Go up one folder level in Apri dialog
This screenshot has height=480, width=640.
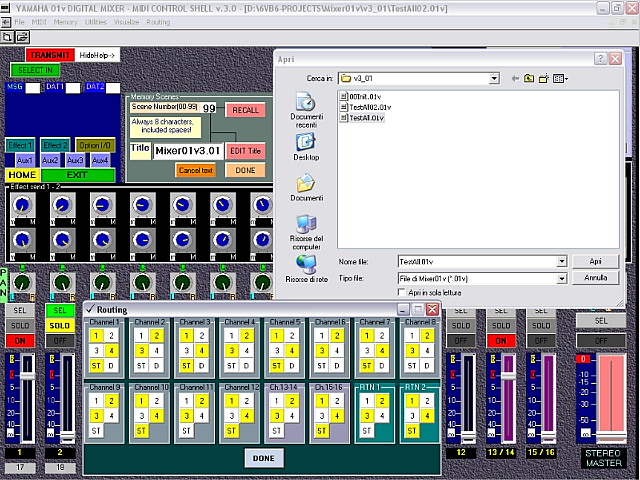(529, 78)
